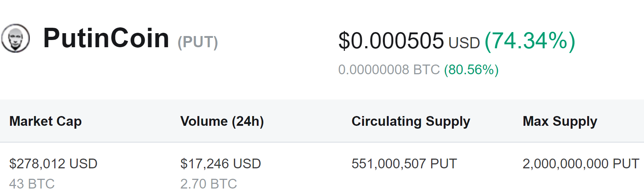Click the Volume (24h) column header
Screen dimensions: 644x195
click(222, 121)
